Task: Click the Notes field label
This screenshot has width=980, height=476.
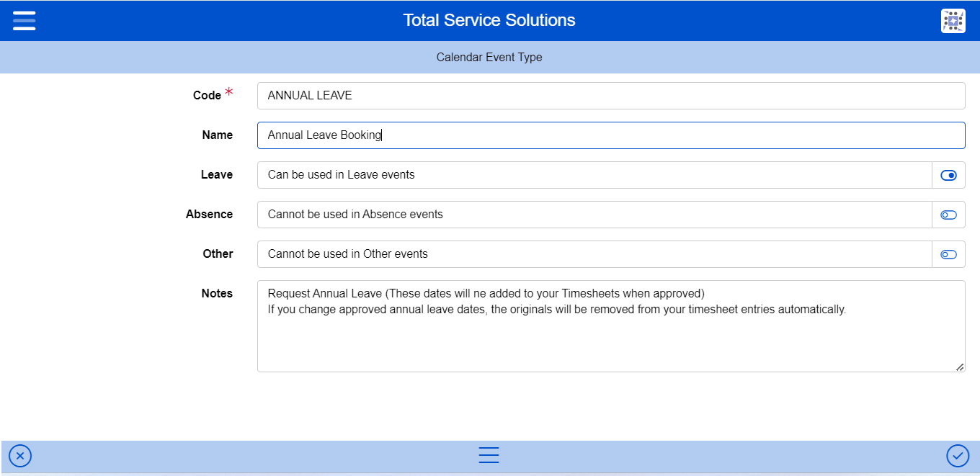Action: pos(217,294)
